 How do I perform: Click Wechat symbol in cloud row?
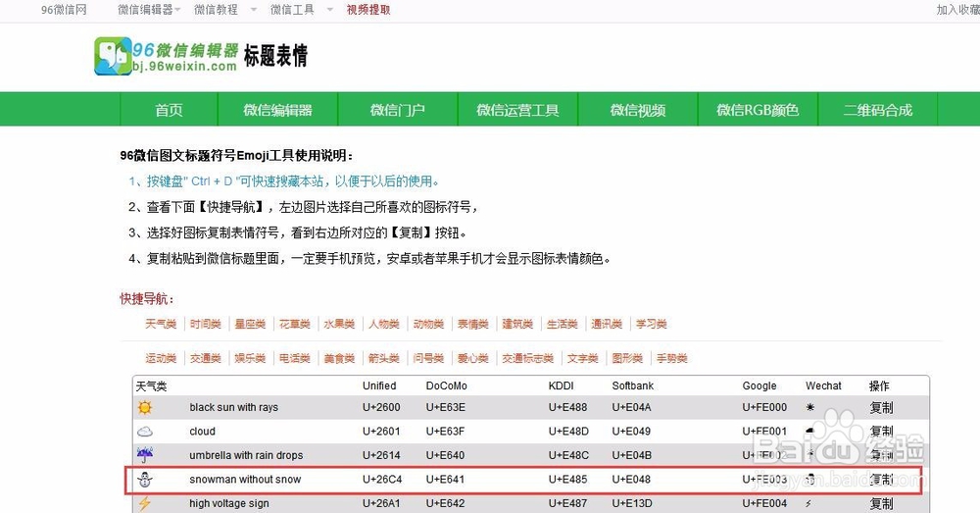(810, 431)
